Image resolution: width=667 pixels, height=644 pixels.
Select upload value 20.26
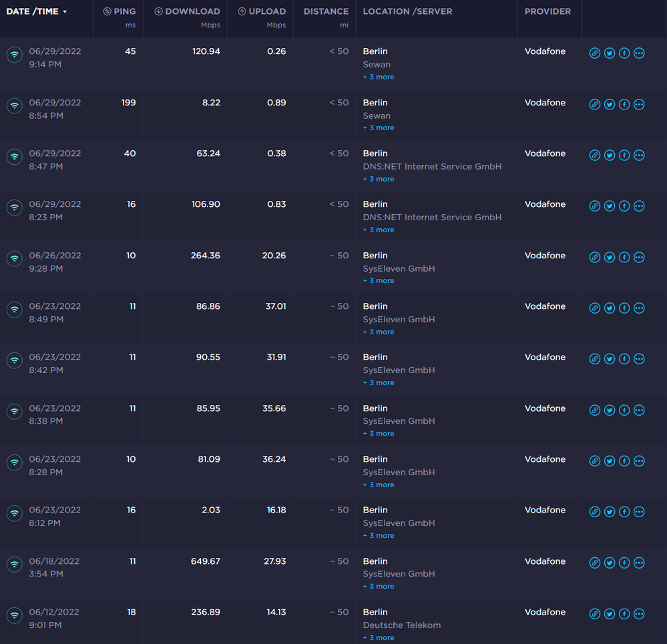click(x=274, y=256)
